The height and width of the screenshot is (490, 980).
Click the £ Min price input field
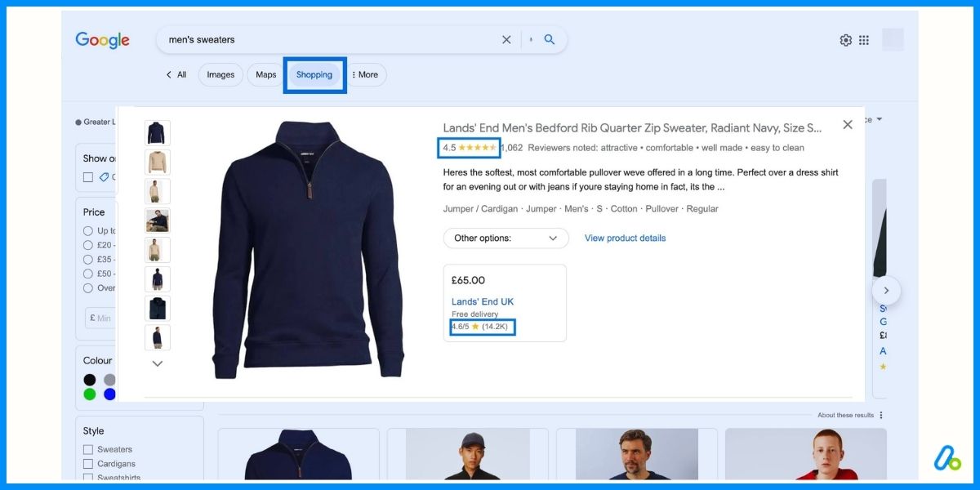pos(100,318)
